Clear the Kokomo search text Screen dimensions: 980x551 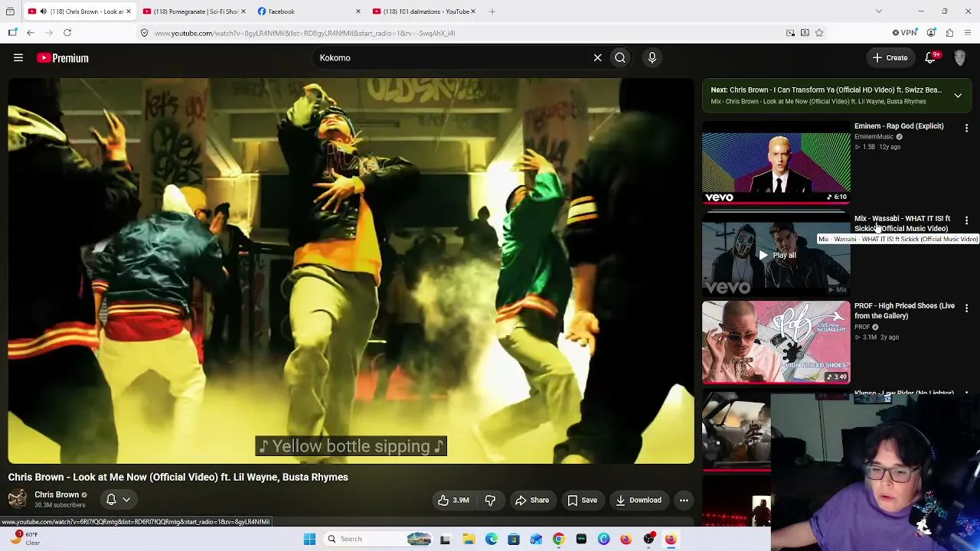coord(597,57)
